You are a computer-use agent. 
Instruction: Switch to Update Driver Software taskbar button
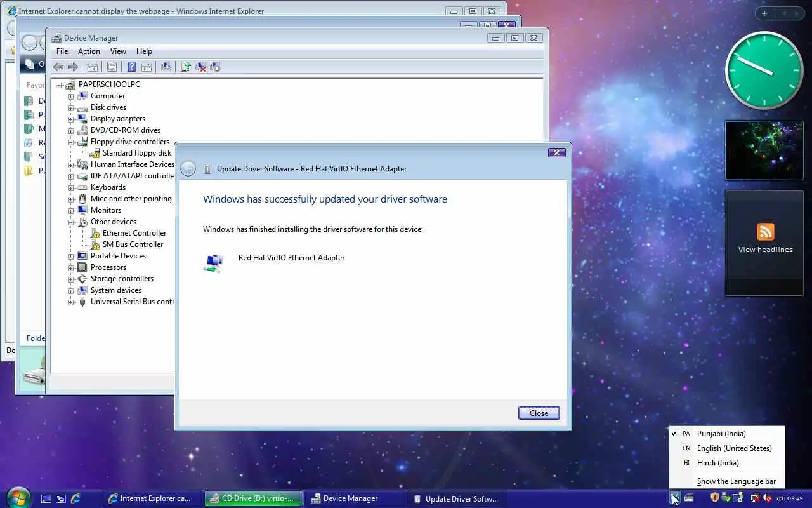point(457,498)
